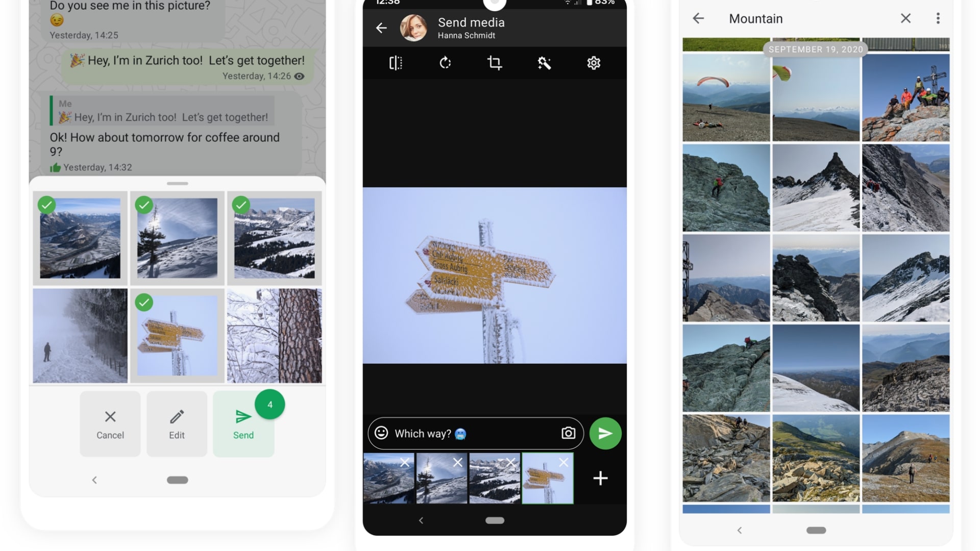Open the climber on rock face photo
The image size is (980, 551).
[x=726, y=188]
